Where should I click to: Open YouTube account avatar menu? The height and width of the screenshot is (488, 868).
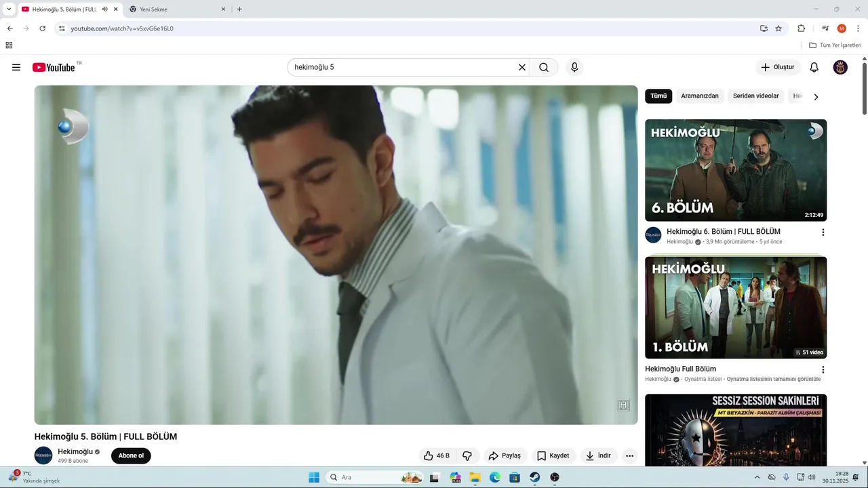[840, 67]
